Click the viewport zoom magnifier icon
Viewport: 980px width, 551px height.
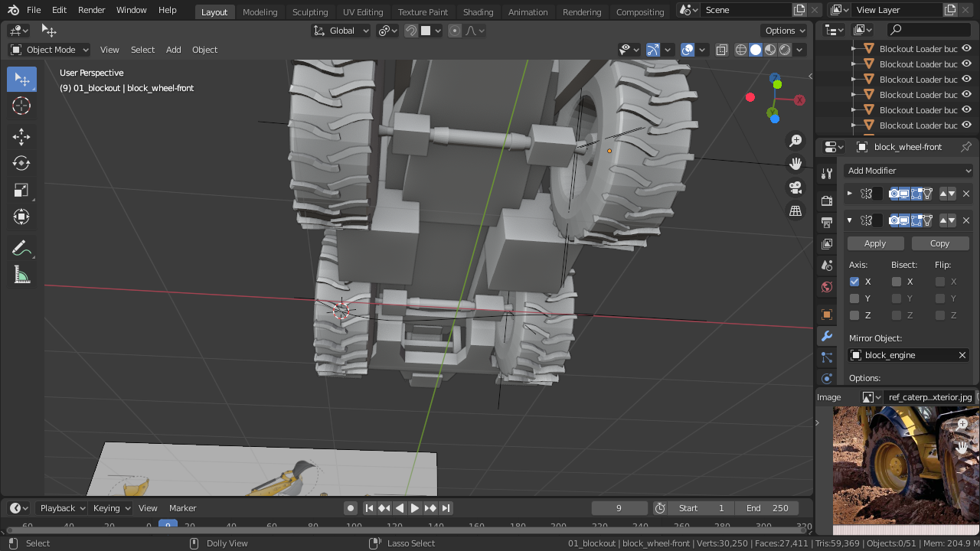[x=795, y=141]
